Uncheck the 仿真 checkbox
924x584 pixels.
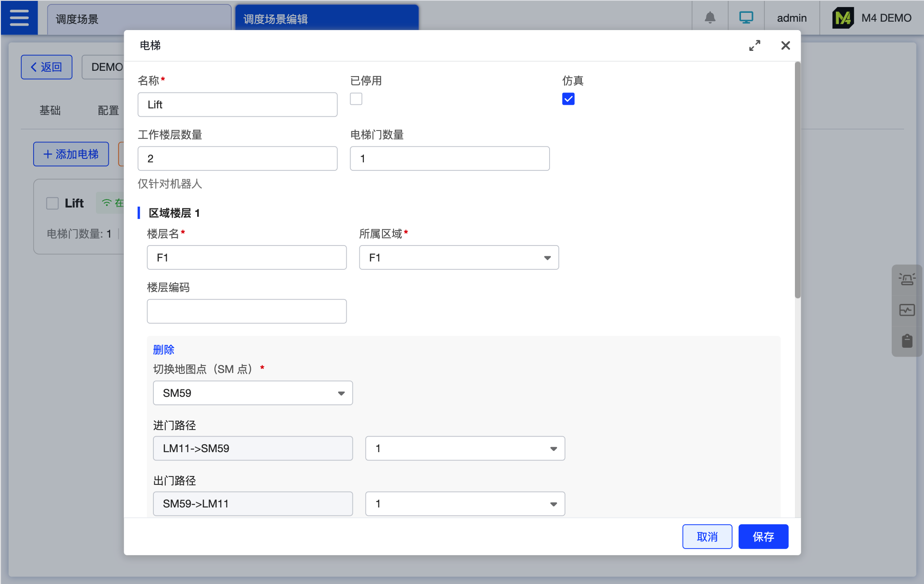coord(568,99)
